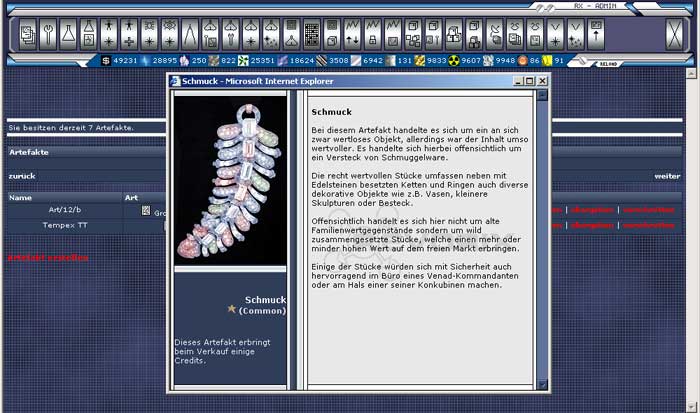Image resolution: width=700 pixels, height=413 pixels.
Task: Click the gold star rarity icon
Action: [232, 309]
